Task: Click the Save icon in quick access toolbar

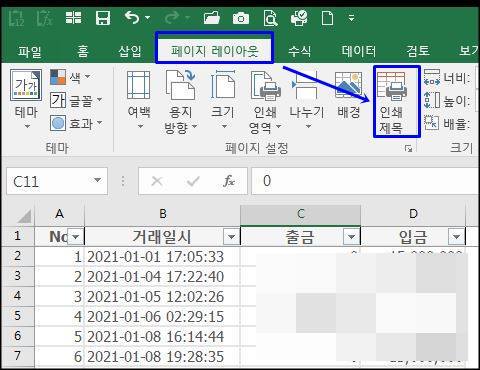Action: tap(103, 18)
